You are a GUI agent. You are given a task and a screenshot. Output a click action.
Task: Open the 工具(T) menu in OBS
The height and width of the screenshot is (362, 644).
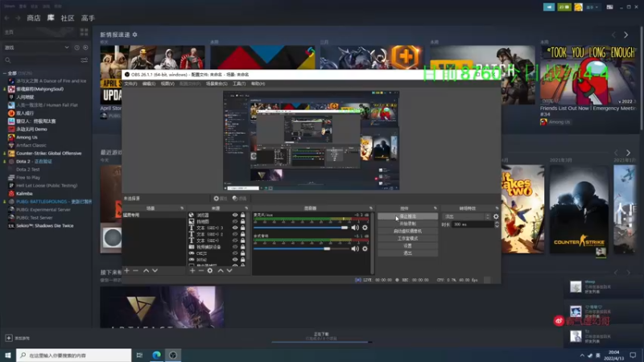239,84
